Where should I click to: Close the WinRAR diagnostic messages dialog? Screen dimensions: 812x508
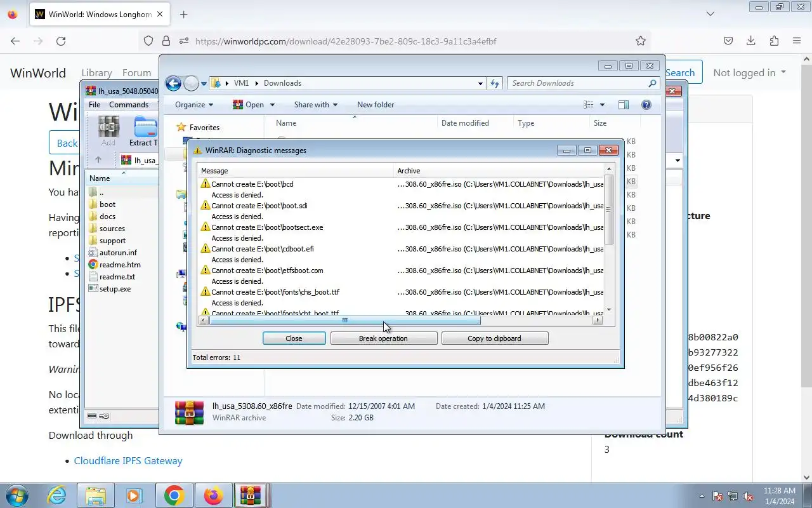click(294, 338)
